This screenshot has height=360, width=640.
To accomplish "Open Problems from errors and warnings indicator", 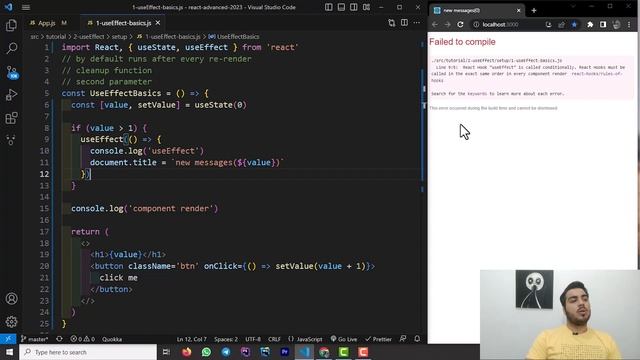I will click(x=82, y=339).
